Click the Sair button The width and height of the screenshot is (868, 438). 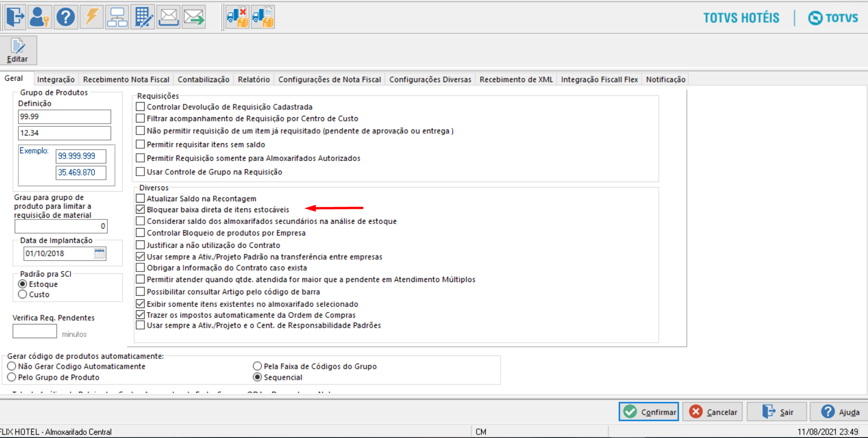pyautogui.click(x=777, y=412)
